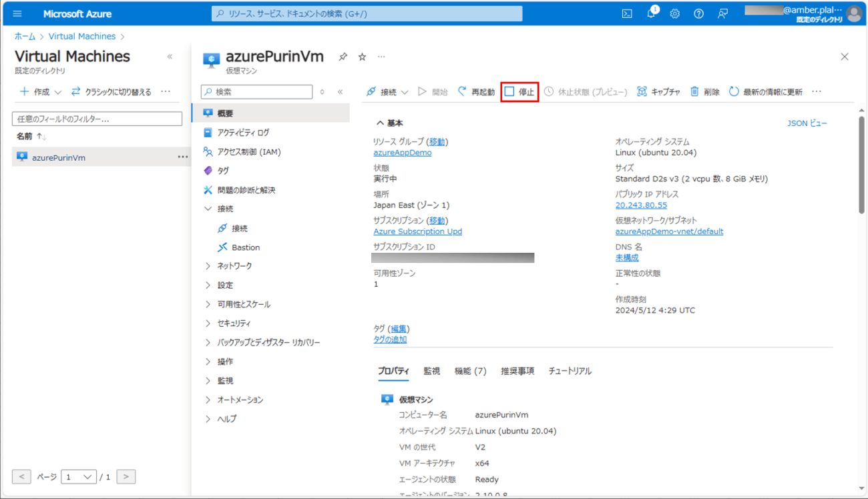Open 概要 overview menu item
The width and height of the screenshot is (868, 499).
[x=270, y=113]
